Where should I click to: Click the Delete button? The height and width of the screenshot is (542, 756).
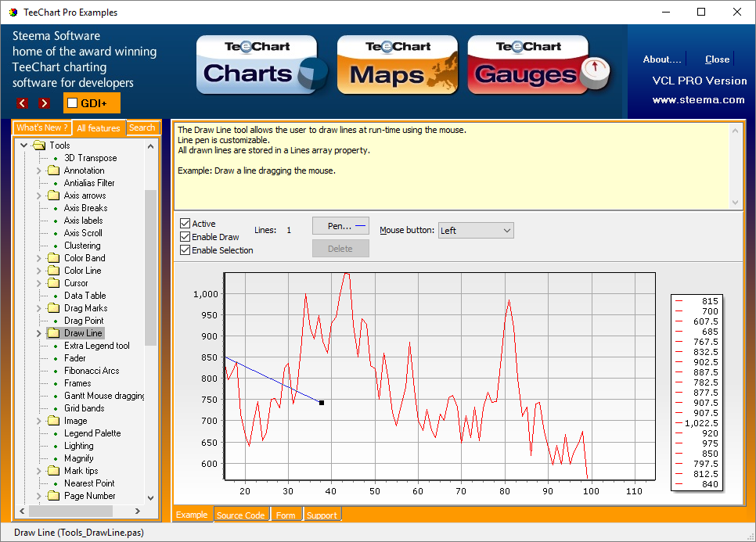340,249
